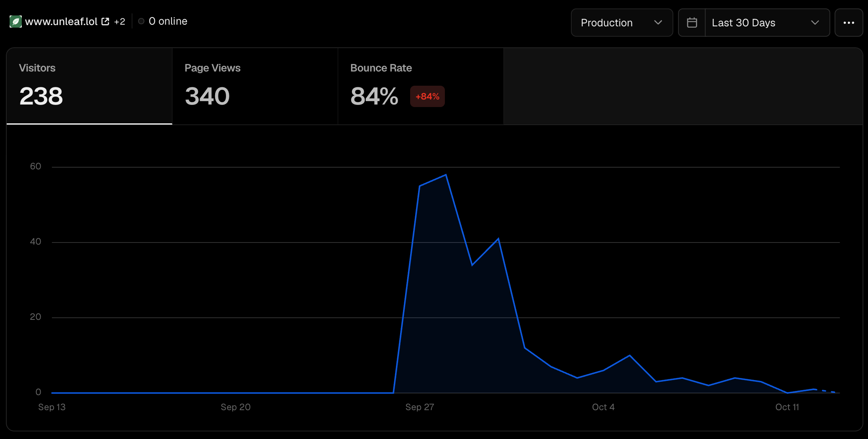868x439 pixels.
Task: Click the 340 page views count
Action: (207, 96)
